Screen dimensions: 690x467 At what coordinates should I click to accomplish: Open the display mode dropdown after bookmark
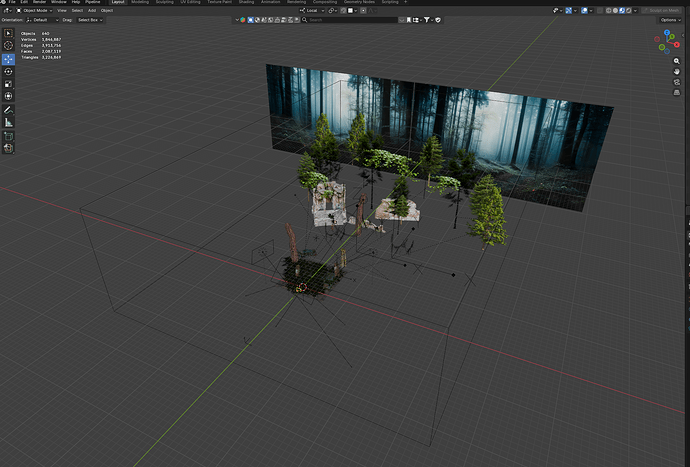click(417, 20)
